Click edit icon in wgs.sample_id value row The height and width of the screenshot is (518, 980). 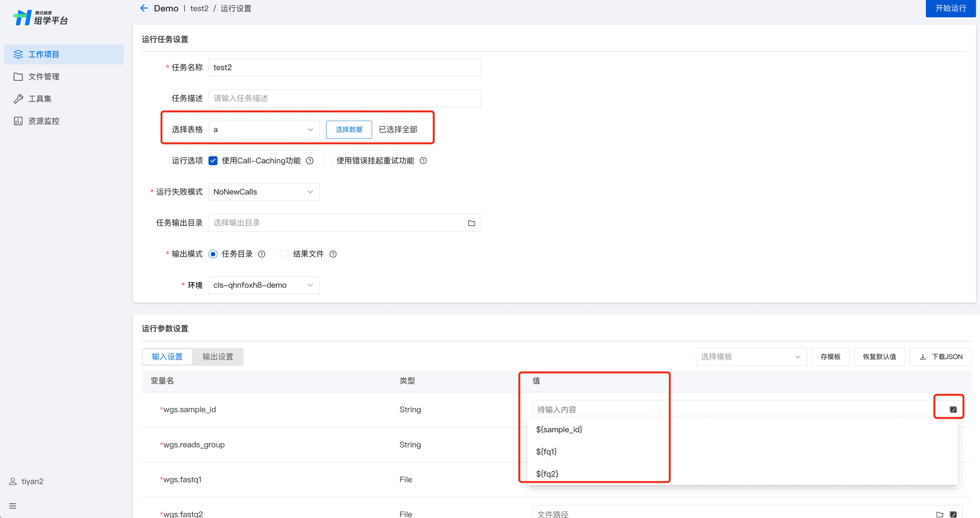[x=953, y=409]
